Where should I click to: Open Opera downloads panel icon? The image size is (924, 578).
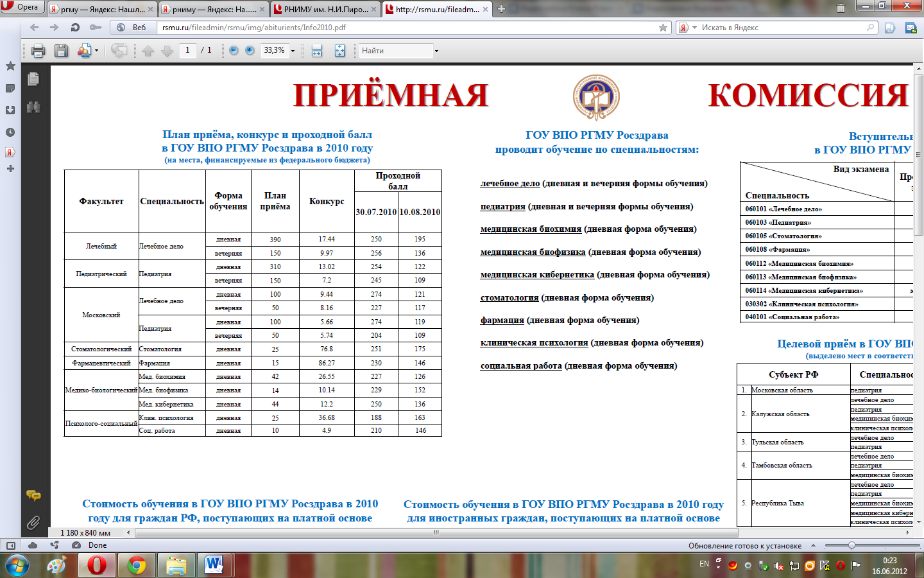[10, 110]
